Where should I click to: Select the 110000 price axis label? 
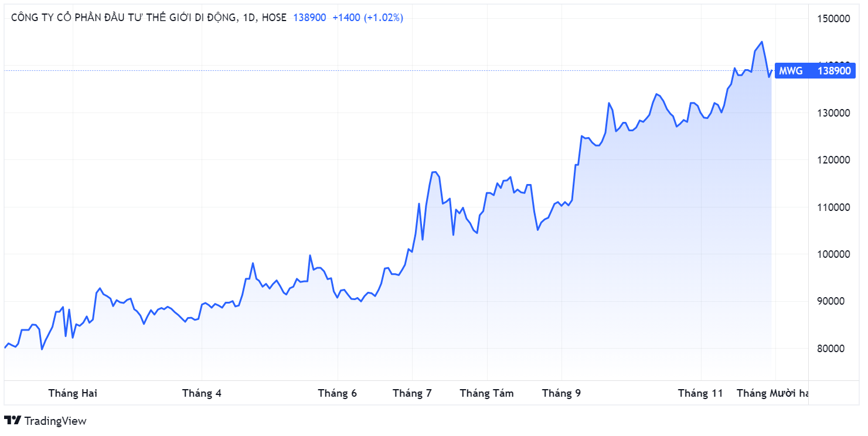point(833,207)
